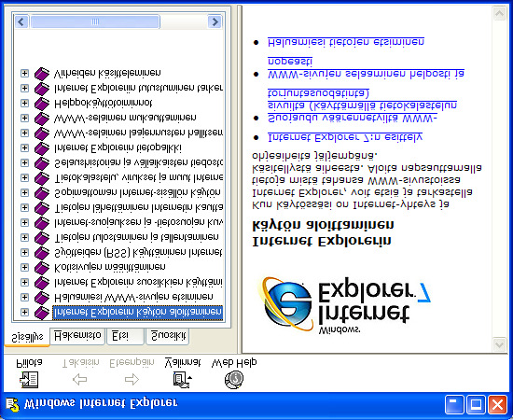513x420 pixels.
Task: Expand the Helppokäyttötoiminnot node
Action: tap(24, 103)
